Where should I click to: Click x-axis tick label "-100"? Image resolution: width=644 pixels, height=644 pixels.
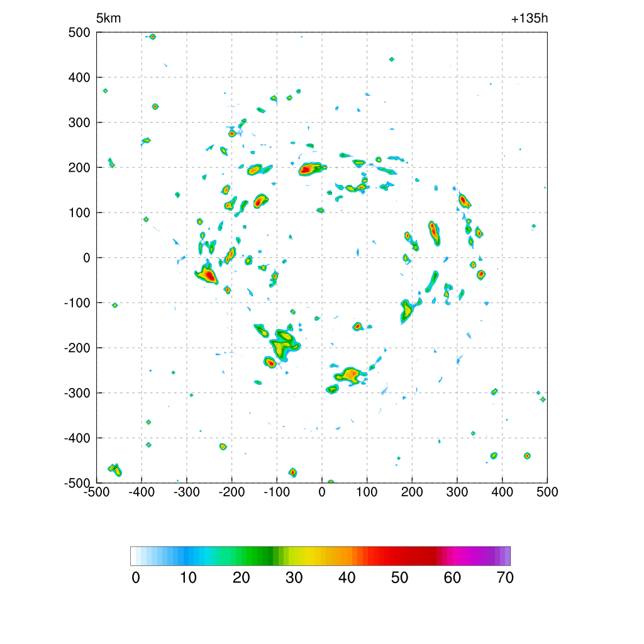coord(277,492)
